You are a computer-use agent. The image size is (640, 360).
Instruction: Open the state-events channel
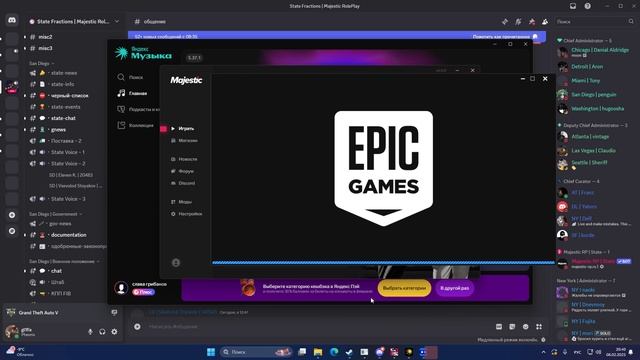(x=65, y=107)
